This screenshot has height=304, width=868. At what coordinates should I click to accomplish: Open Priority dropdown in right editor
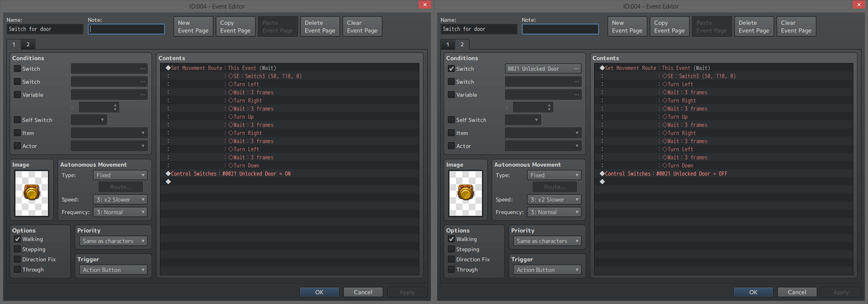coord(547,241)
